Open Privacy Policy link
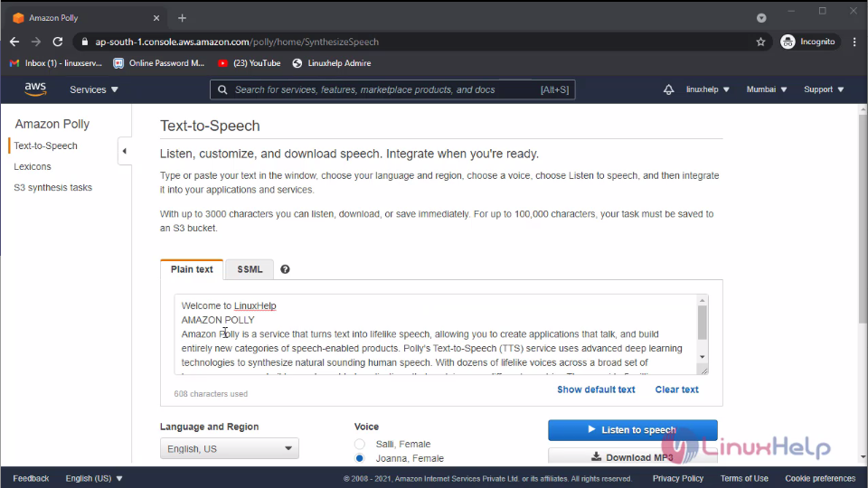Viewport: 868px width, 488px height. coord(677,478)
